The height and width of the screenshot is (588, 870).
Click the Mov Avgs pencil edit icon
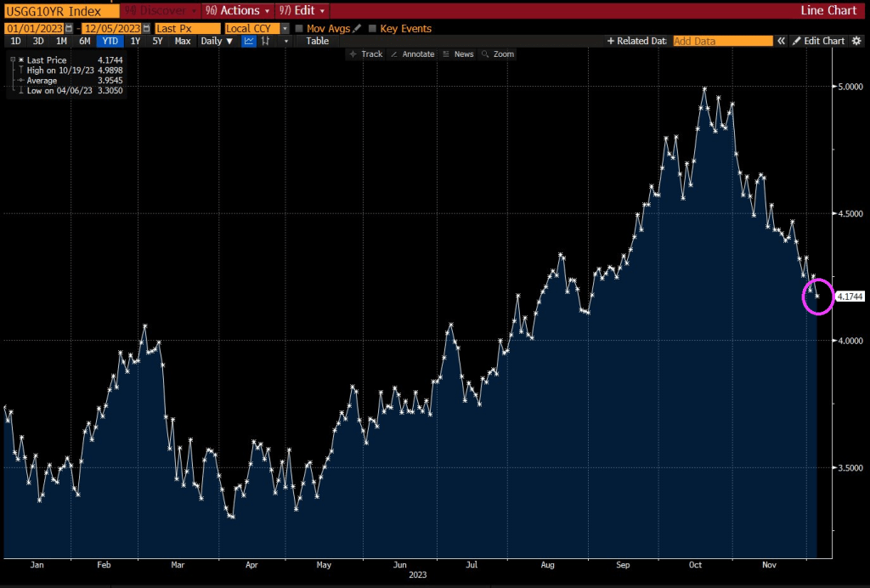[x=357, y=29]
